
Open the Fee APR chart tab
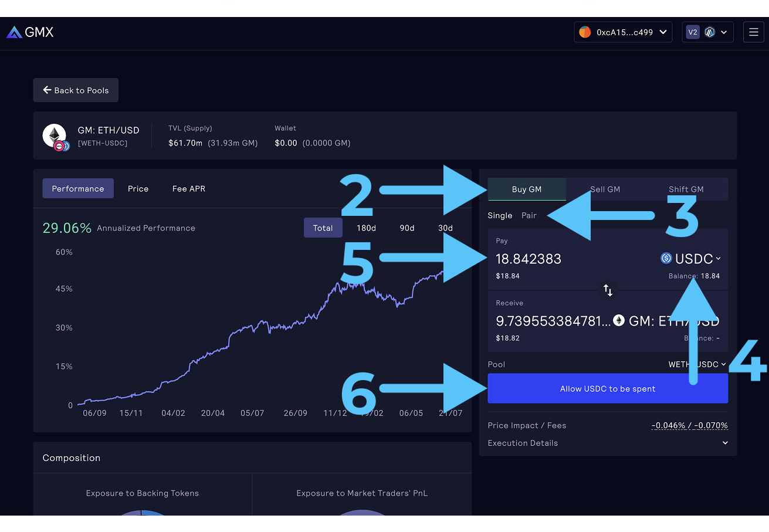(x=188, y=189)
